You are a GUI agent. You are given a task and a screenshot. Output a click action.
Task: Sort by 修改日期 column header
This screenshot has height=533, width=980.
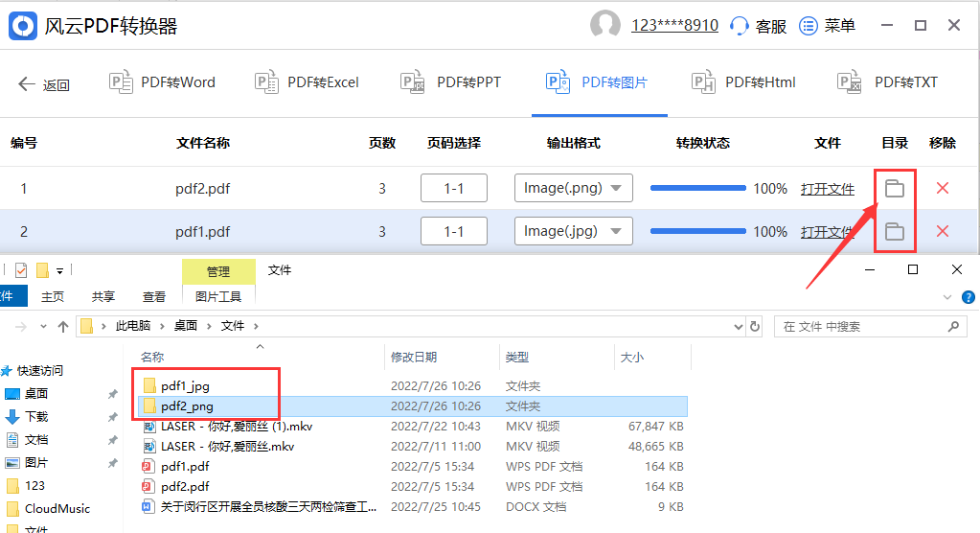(x=414, y=358)
